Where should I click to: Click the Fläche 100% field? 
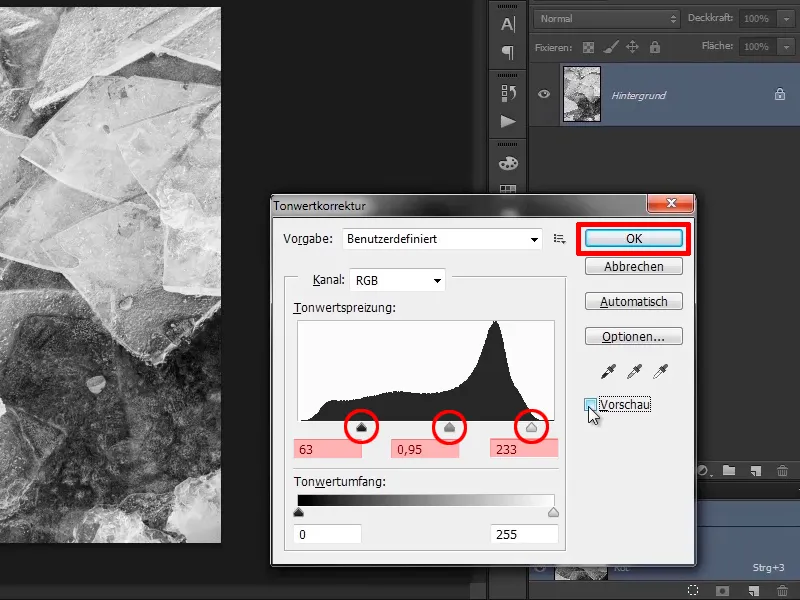tap(757, 47)
